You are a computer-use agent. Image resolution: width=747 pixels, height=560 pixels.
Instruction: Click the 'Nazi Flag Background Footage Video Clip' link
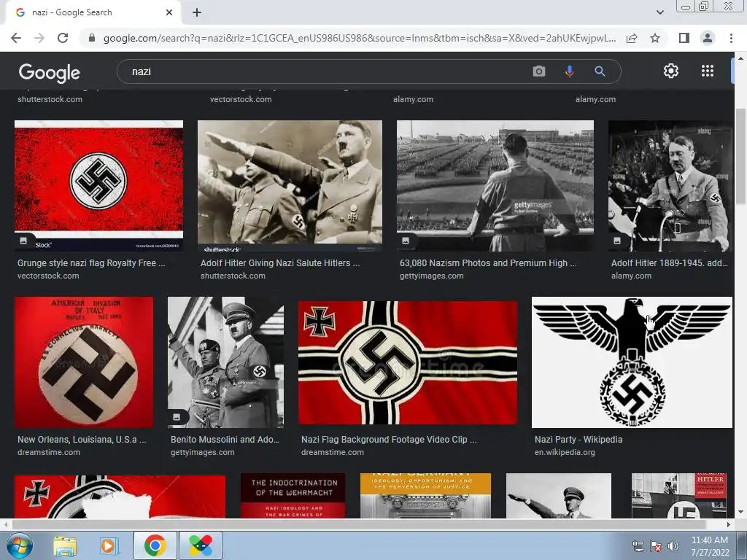[389, 440]
